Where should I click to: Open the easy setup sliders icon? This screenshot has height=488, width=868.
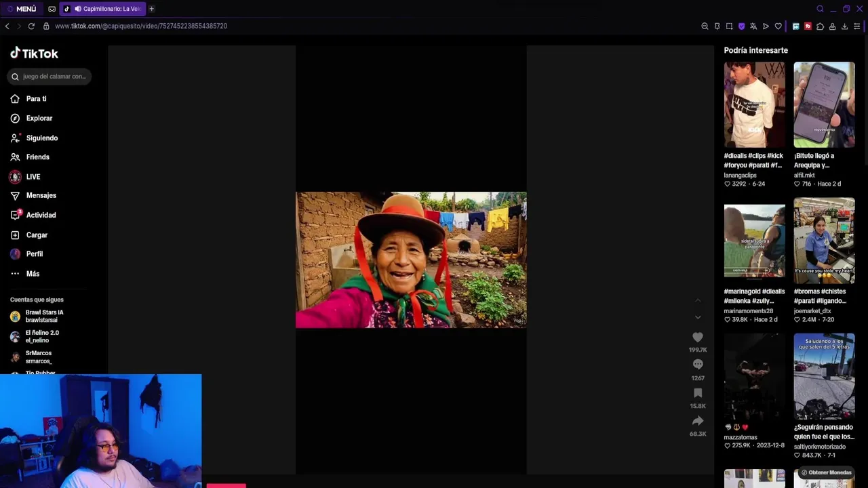pyautogui.click(x=856, y=26)
